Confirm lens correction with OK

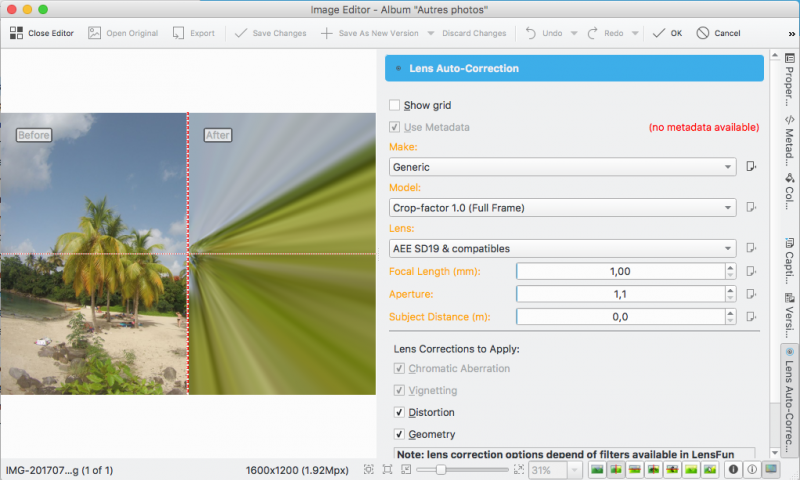(667, 33)
